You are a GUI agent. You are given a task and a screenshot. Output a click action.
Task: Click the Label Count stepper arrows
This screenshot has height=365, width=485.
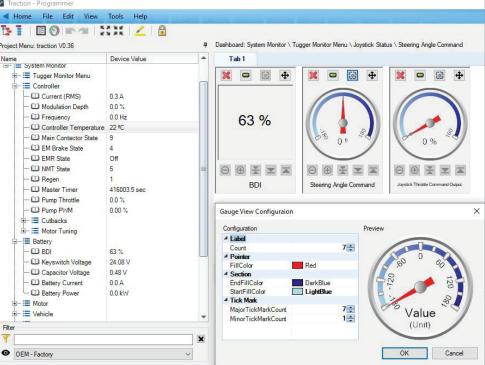pos(351,248)
